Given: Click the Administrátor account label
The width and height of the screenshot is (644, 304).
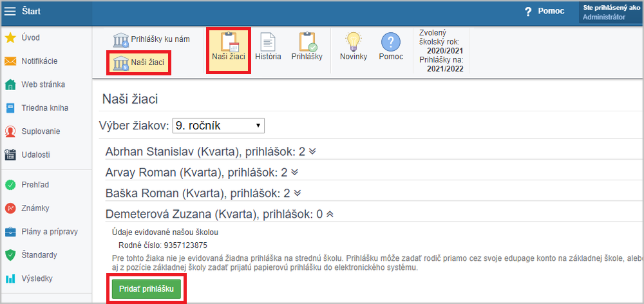Looking at the screenshot, I should pos(604,17).
